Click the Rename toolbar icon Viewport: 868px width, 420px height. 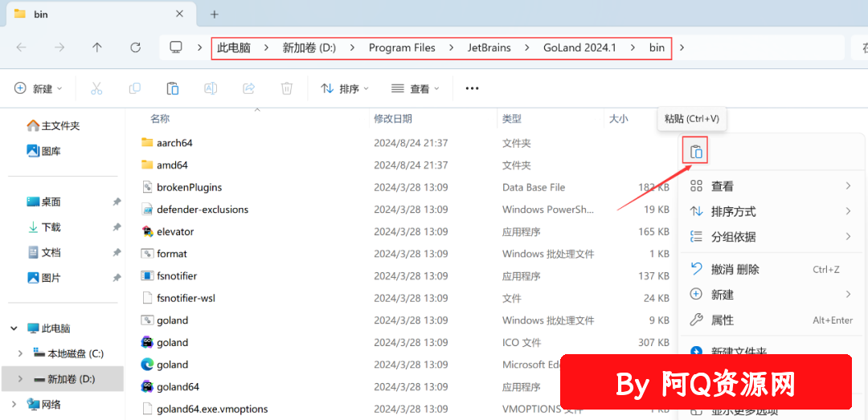(x=211, y=88)
